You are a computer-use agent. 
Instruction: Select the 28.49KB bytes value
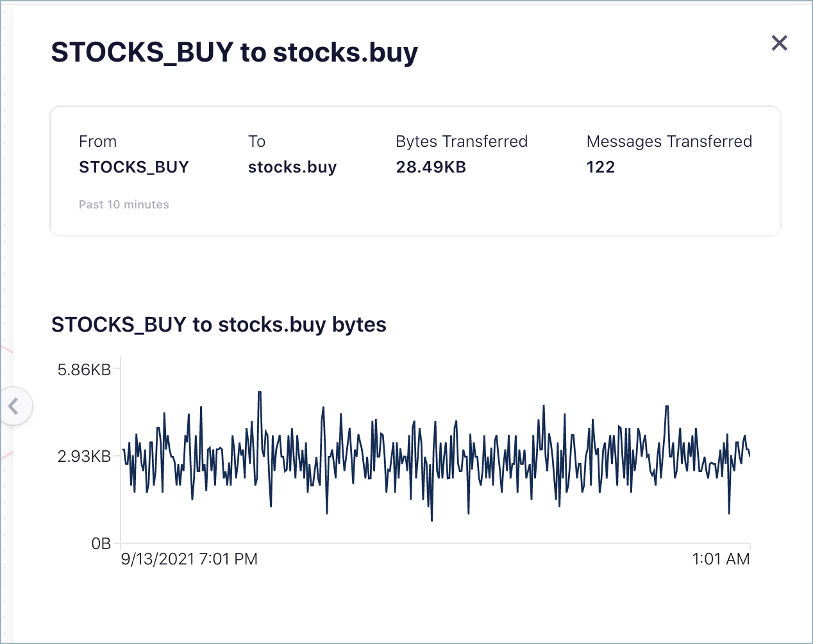(x=430, y=167)
